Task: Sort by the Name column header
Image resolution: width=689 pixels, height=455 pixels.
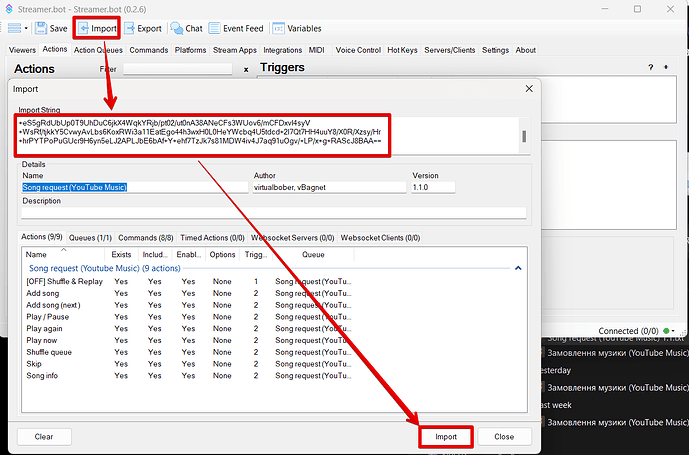Action: pyautogui.click(x=63, y=255)
